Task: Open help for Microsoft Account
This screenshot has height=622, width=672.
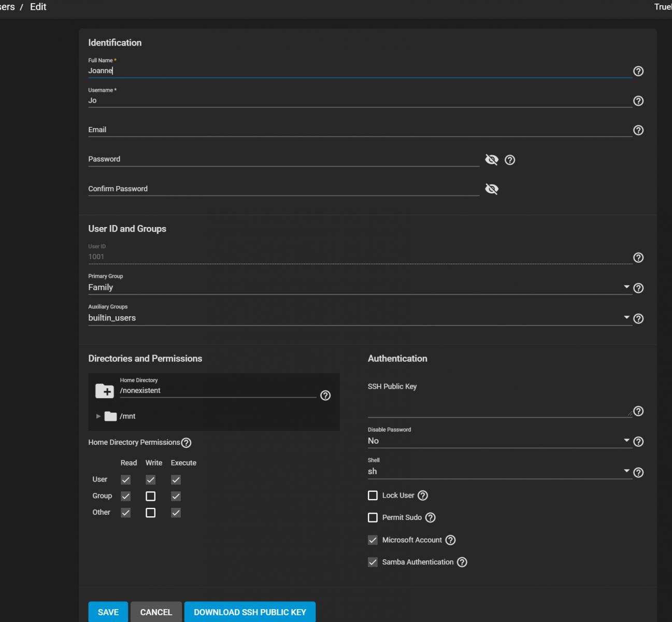Action: pos(451,540)
